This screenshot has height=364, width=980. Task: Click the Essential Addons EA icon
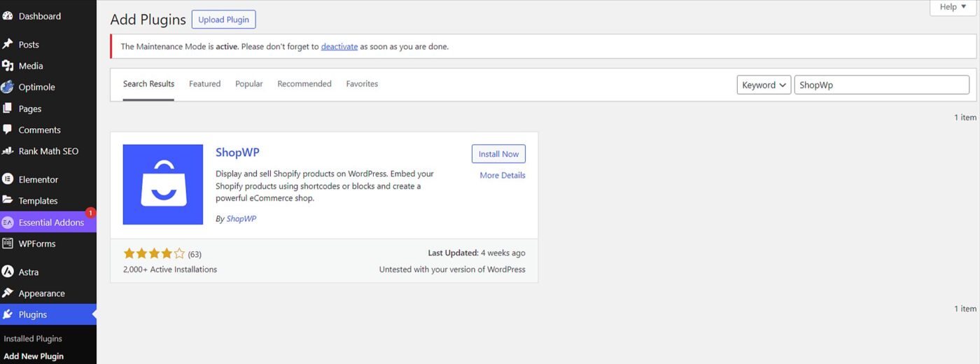coord(8,222)
